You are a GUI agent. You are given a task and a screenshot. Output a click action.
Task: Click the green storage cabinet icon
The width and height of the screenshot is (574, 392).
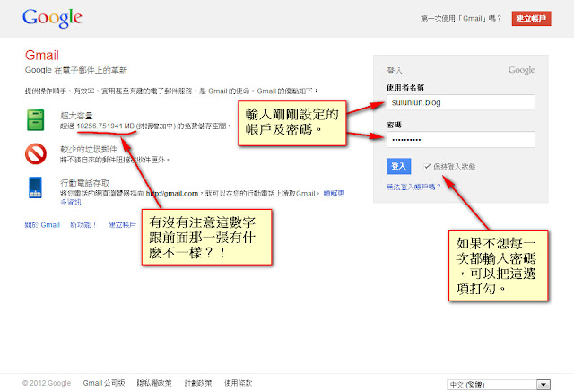point(36,119)
